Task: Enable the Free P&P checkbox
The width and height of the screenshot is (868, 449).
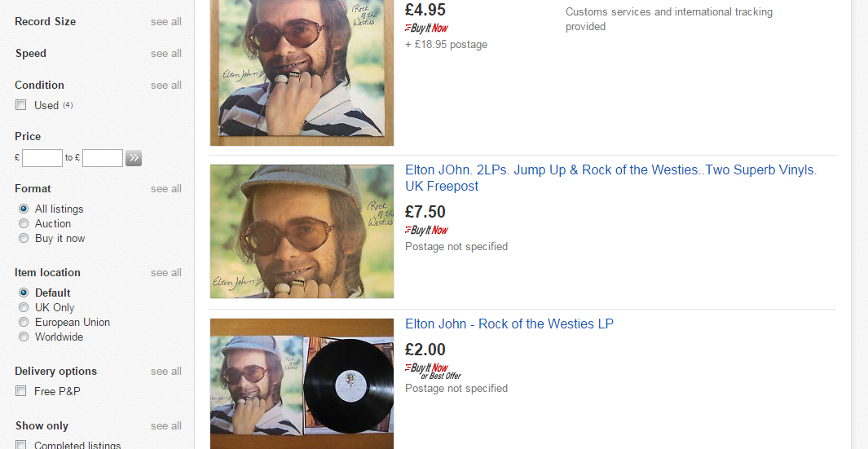Action: [x=21, y=391]
